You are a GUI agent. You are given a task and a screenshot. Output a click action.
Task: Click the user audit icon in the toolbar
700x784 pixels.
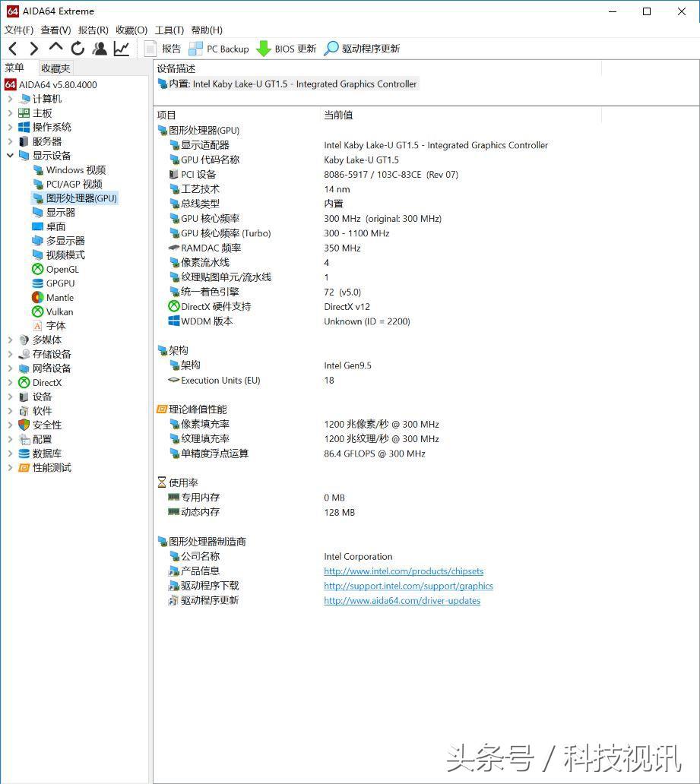tap(98, 47)
